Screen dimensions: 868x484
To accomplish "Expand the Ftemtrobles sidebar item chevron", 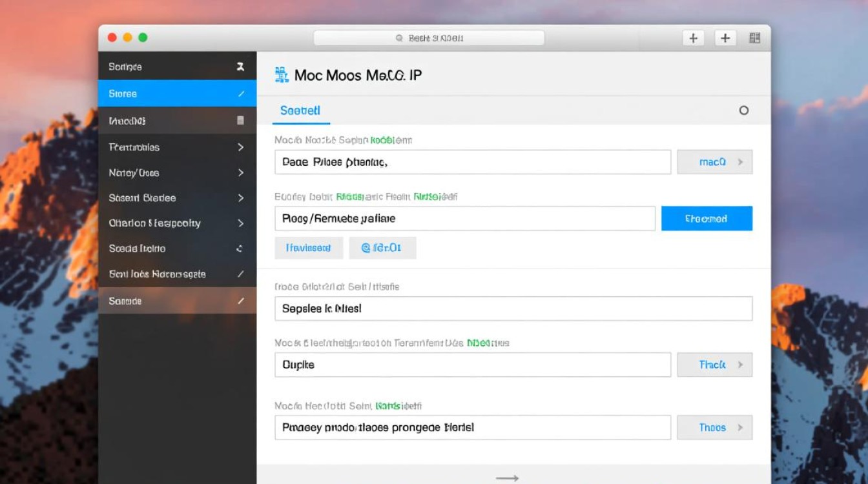I will tap(240, 147).
